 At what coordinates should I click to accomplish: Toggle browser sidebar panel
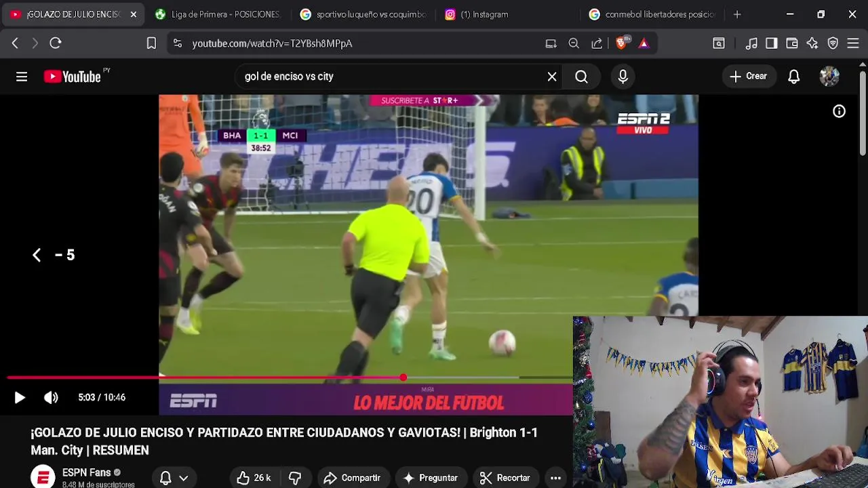(772, 43)
